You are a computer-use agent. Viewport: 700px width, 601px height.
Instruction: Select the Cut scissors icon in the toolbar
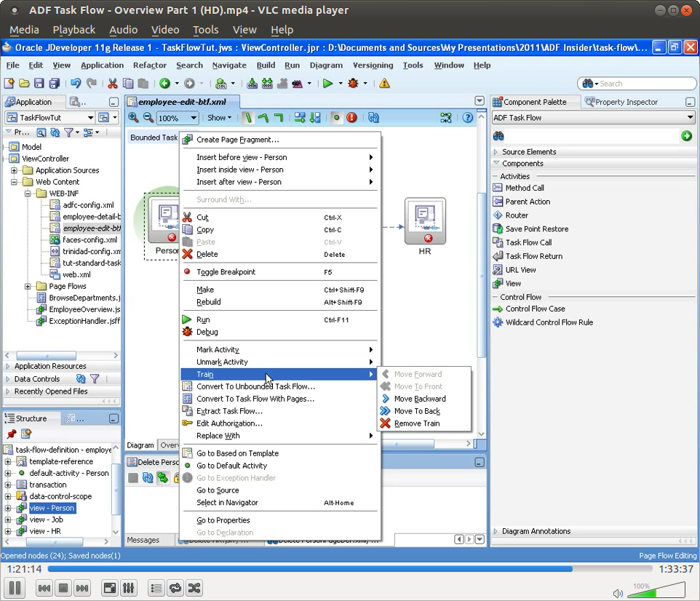tap(113, 83)
